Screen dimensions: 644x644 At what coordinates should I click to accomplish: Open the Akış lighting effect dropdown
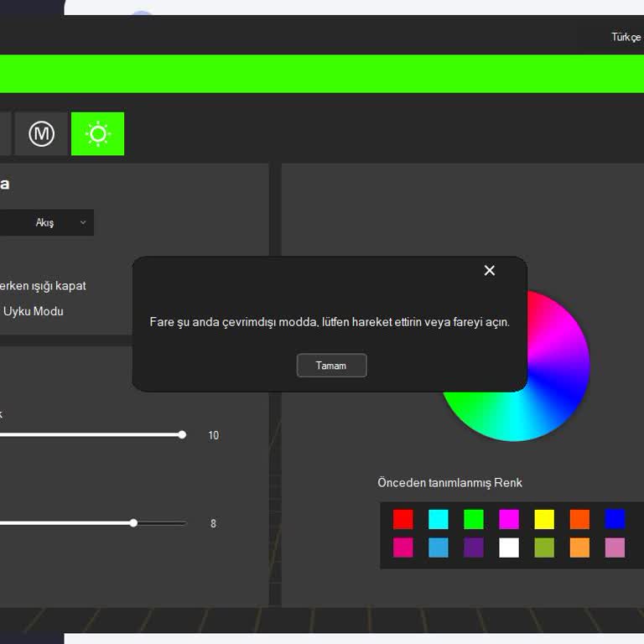pos(59,222)
